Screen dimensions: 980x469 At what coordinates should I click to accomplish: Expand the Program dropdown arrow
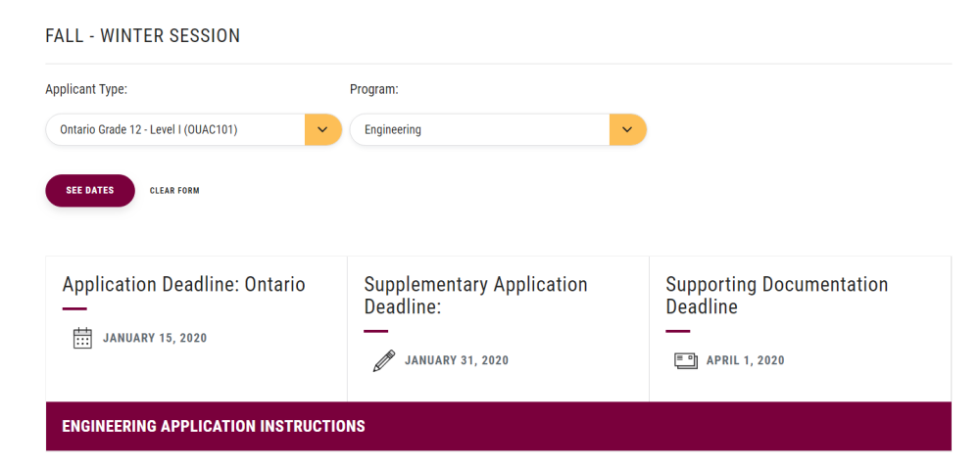coord(627,130)
